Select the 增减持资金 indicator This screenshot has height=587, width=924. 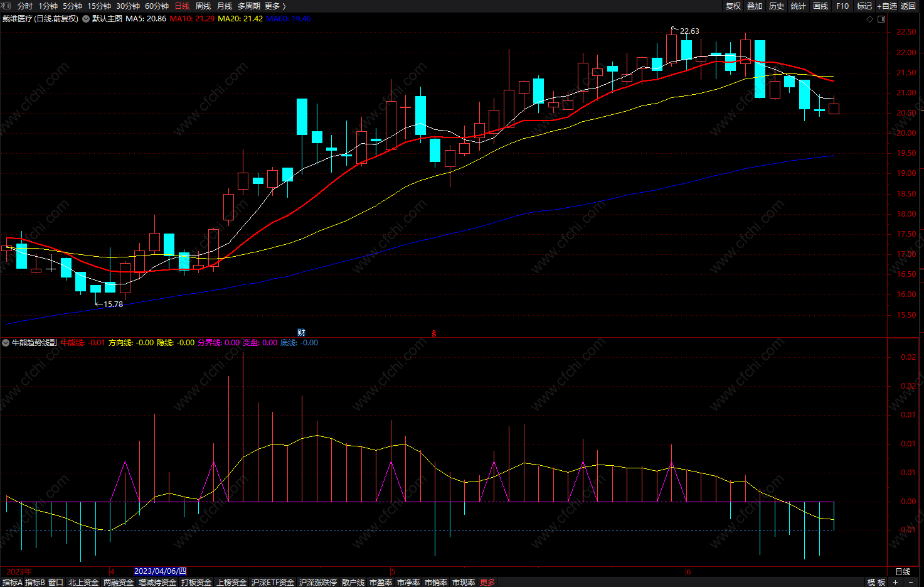[x=157, y=582]
